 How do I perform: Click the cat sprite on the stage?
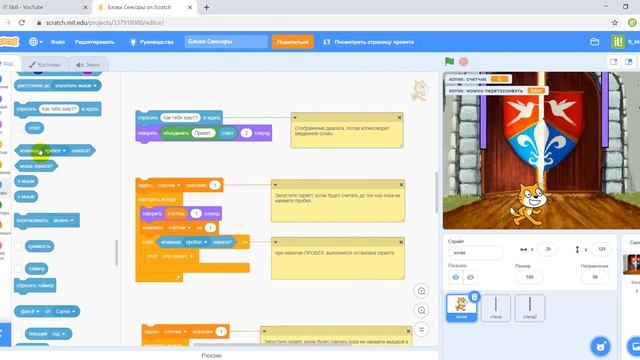point(529,204)
